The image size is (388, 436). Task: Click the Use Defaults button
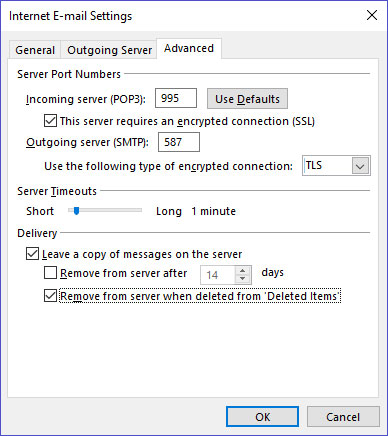click(247, 99)
